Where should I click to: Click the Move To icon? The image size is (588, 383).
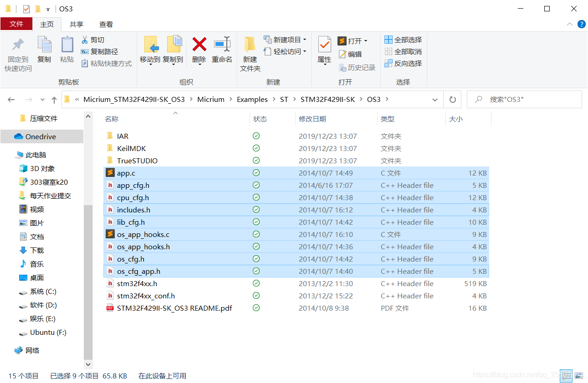tap(151, 45)
